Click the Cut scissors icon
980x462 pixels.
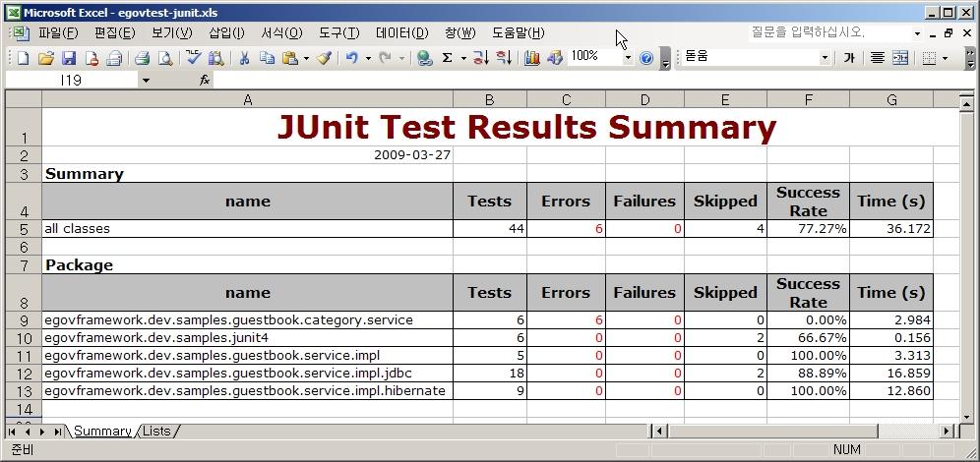coord(244,58)
